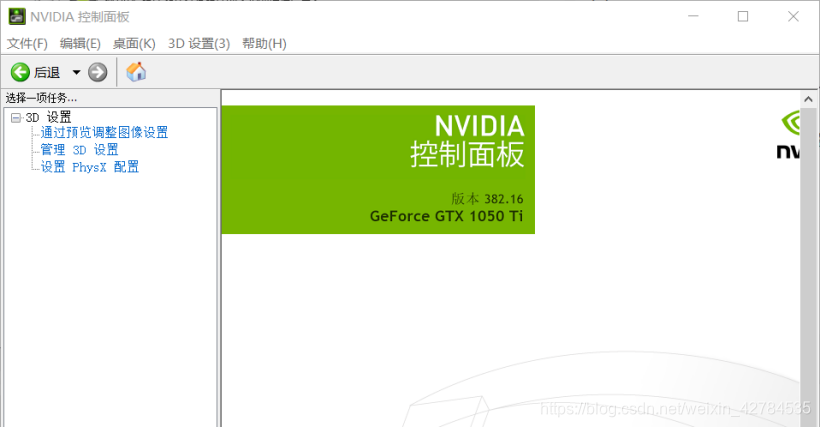Screen dimensions: 821x427
Task: Open the Back history dropdown arrow
Action: [76, 72]
